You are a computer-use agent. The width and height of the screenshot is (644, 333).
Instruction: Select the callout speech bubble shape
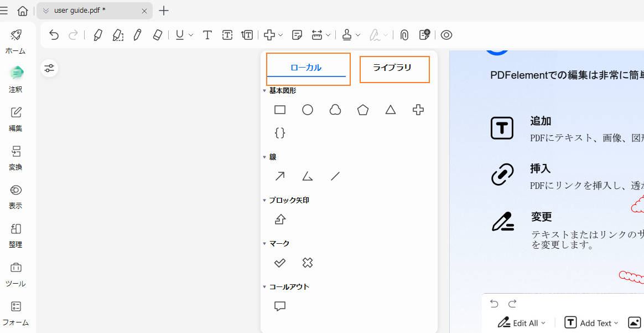coord(280,306)
